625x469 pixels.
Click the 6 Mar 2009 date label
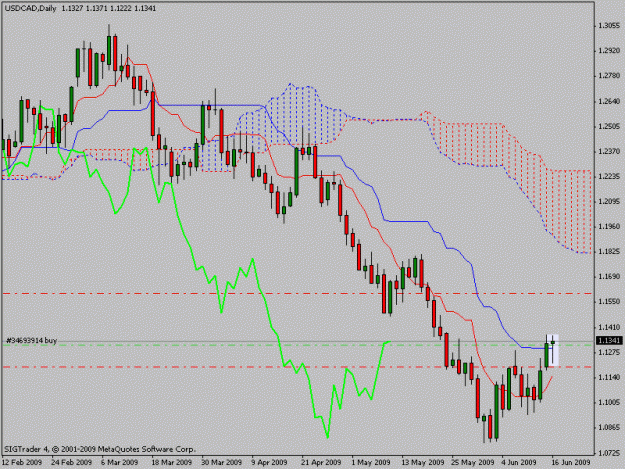click(120, 462)
